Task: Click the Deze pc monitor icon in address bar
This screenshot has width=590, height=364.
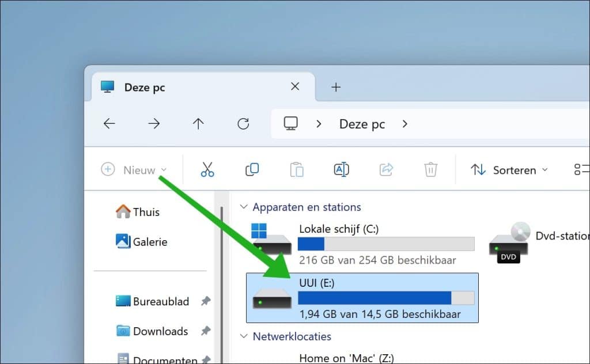Action: (290, 123)
